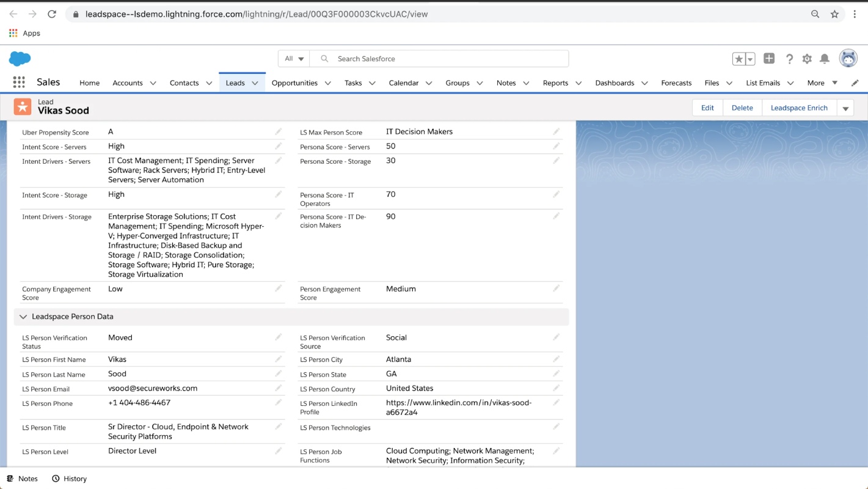Edit LS Person LinkedIn Profile pencil icon

556,403
